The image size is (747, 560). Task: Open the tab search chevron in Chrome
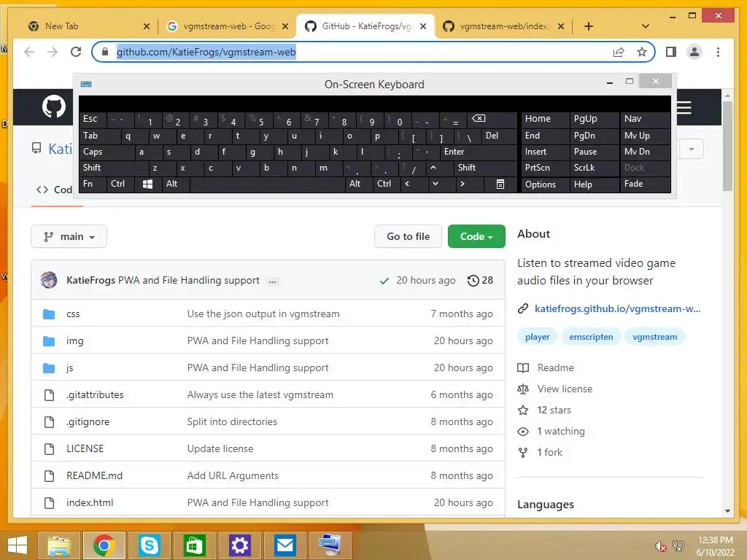coord(645,26)
